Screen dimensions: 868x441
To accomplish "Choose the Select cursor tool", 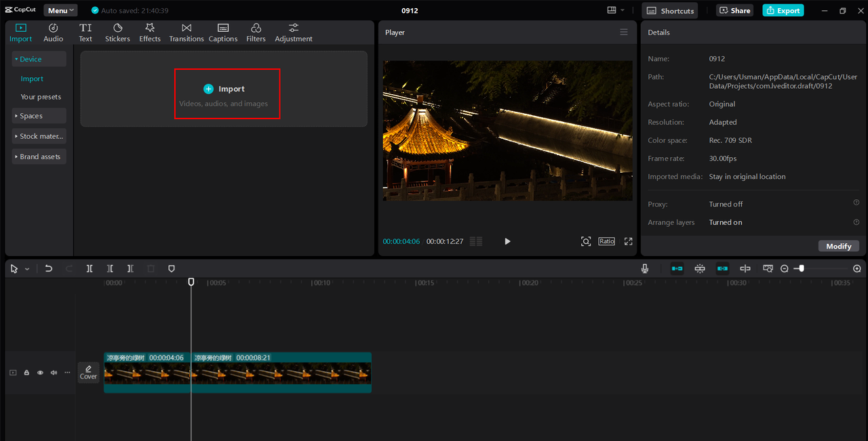I will 14,268.
